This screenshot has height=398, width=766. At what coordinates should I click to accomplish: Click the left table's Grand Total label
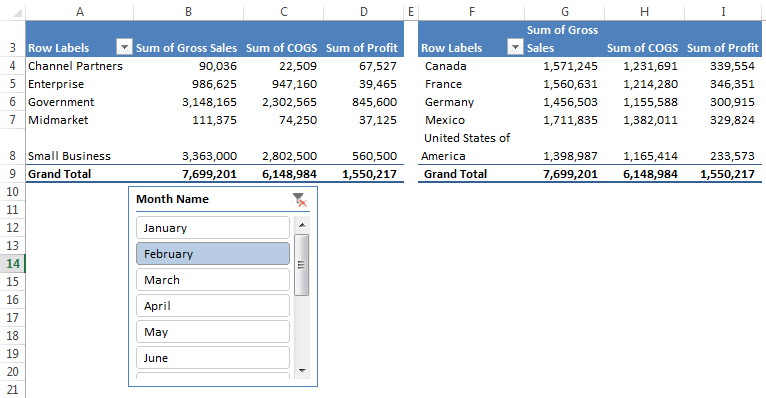click(x=60, y=174)
